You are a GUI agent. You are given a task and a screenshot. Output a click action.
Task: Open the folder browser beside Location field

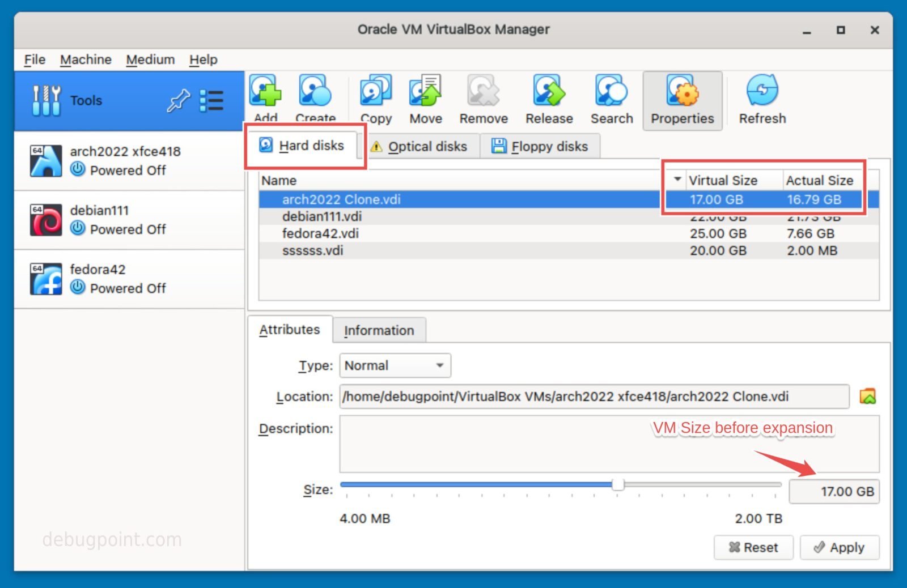coord(867,397)
